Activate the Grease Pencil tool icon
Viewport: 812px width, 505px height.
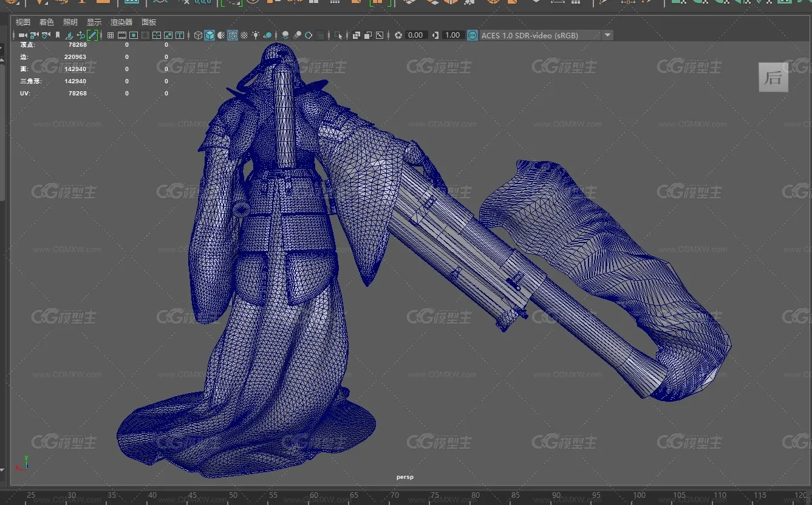pyautogui.click(x=92, y=35)
